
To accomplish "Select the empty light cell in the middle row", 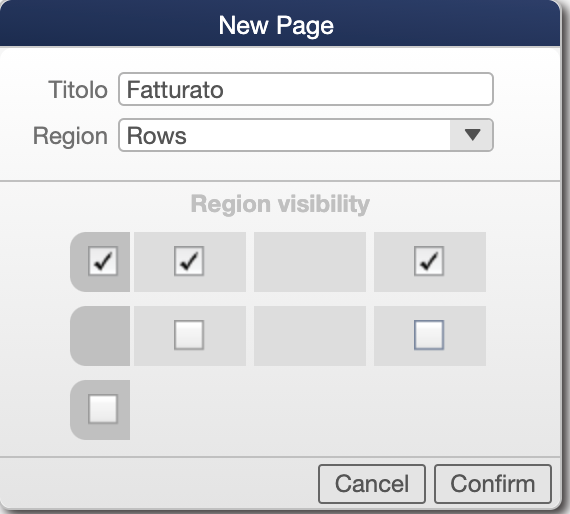I will point(310,336).
